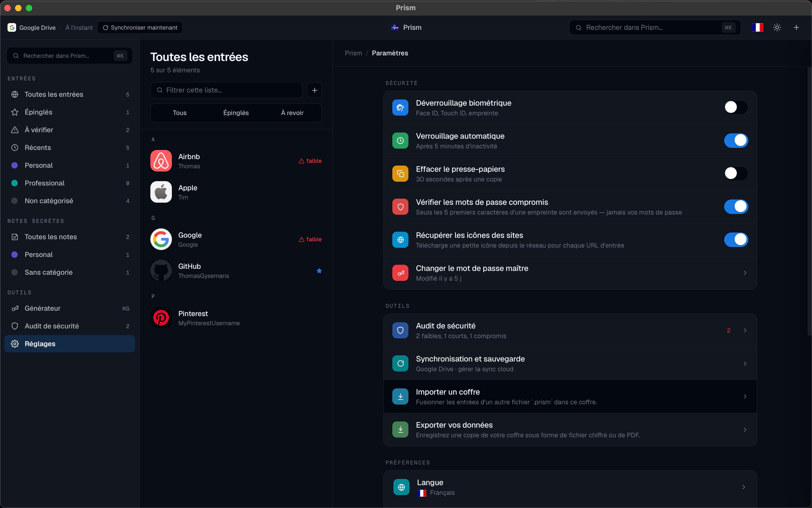The image size is (812, 508).
Task: Click the globe icon for Récupérer les icônes des sites
Action: pyautogui.click(x=400, y=240)
